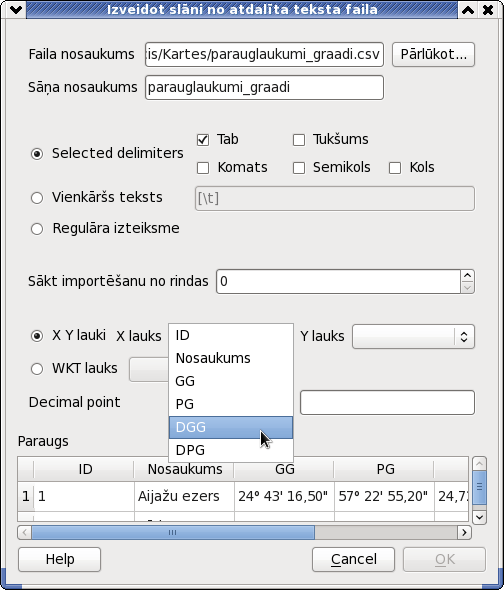Click the Pārlūkot... browse button
504x590 pixels.
pos(433,55)
